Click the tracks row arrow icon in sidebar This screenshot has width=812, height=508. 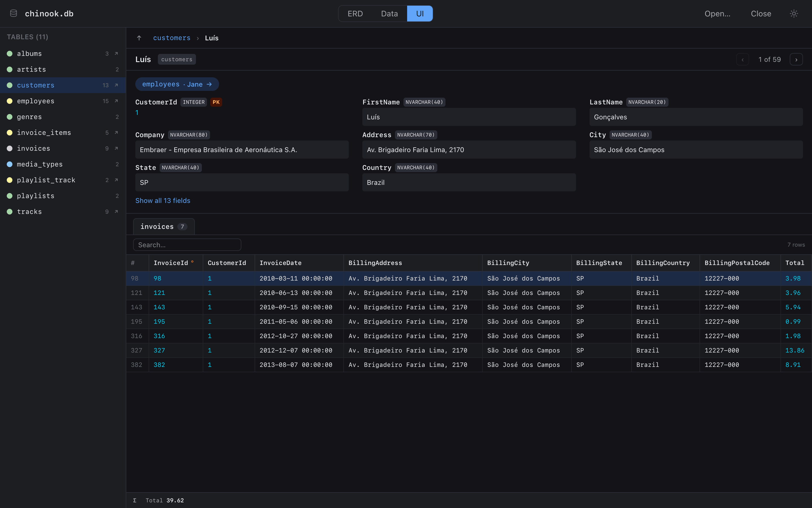tap(116, 211)
